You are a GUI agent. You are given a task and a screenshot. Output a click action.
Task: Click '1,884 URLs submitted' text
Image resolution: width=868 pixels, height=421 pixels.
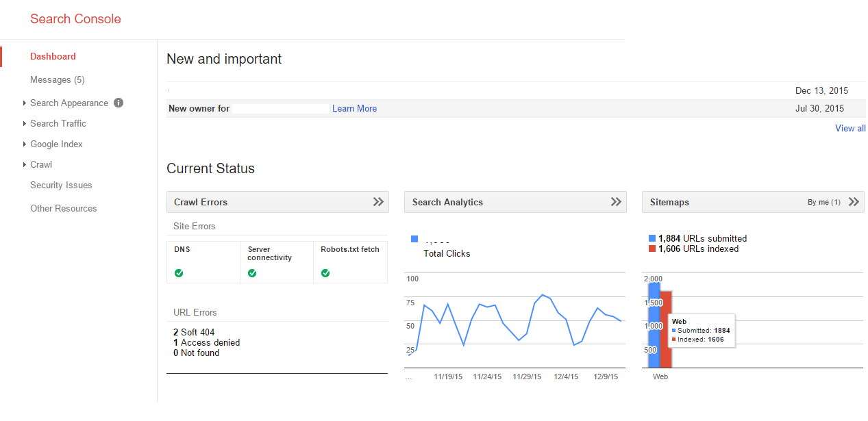[x=702, y=238]
